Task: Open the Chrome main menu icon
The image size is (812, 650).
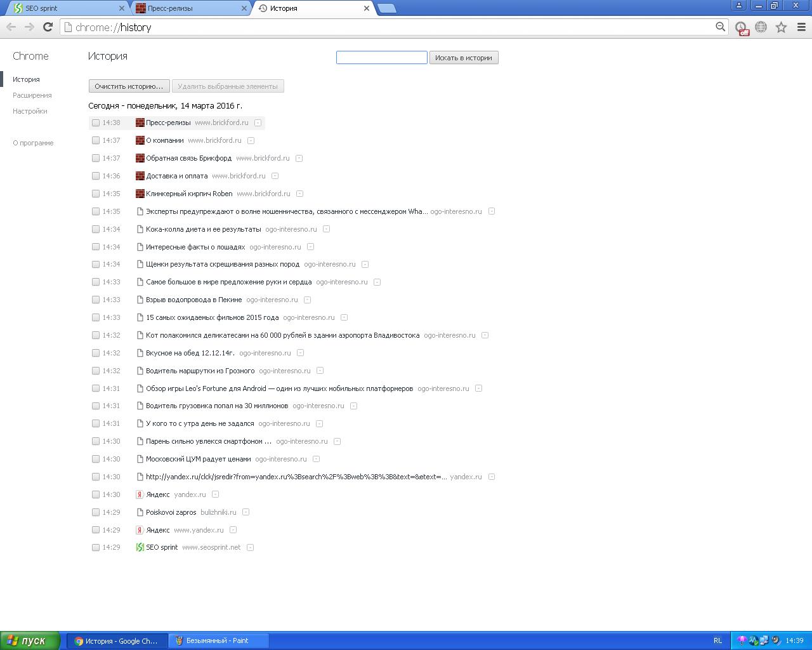Action: coord(801,27)
